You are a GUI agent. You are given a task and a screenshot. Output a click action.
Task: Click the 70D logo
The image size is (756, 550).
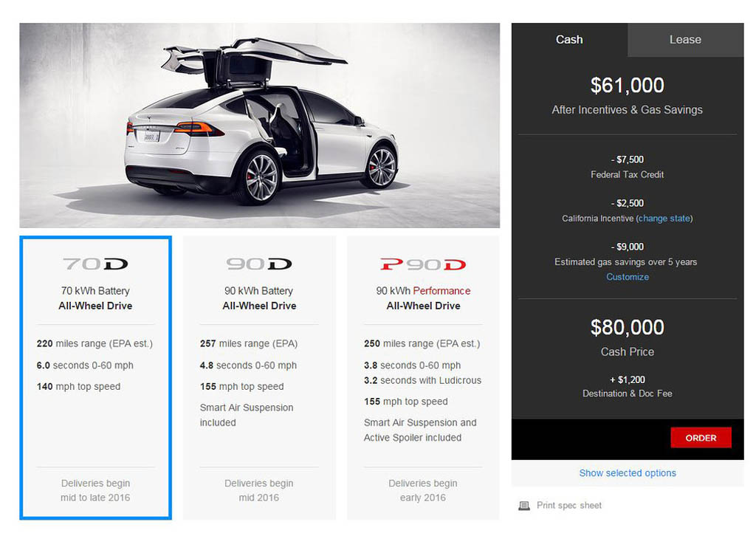[95, 264]
